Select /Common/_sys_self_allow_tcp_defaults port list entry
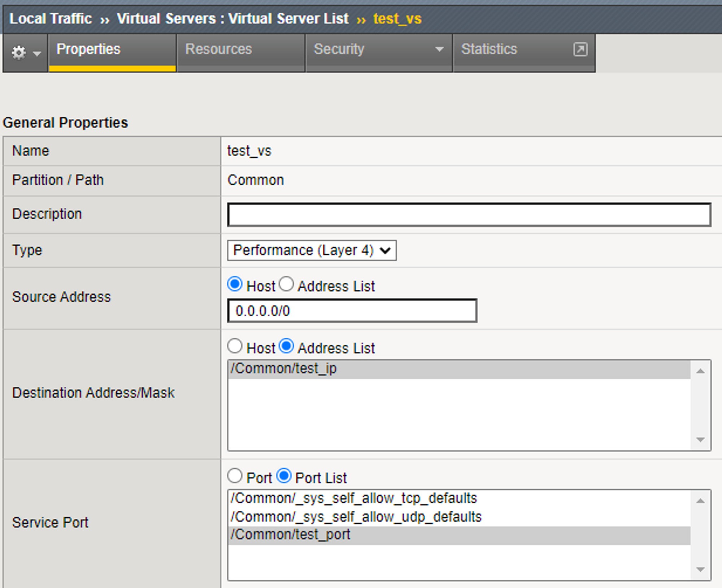The image size is (722, 588). 354,499
